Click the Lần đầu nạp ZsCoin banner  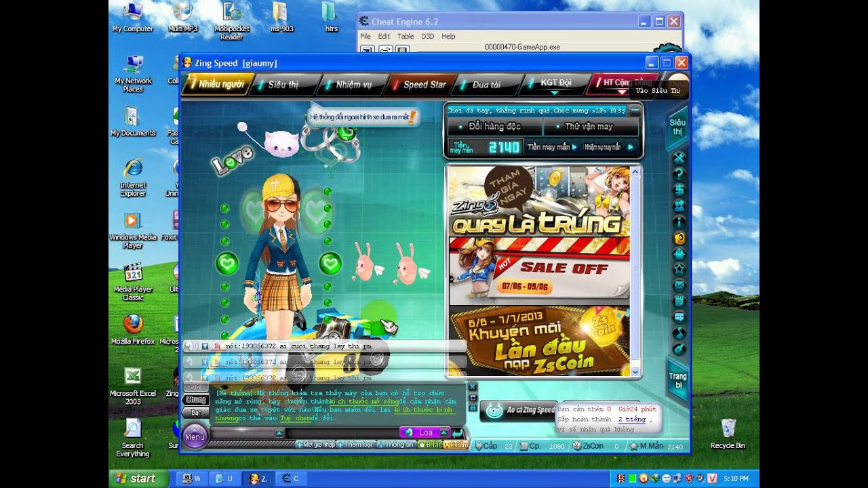539,341
